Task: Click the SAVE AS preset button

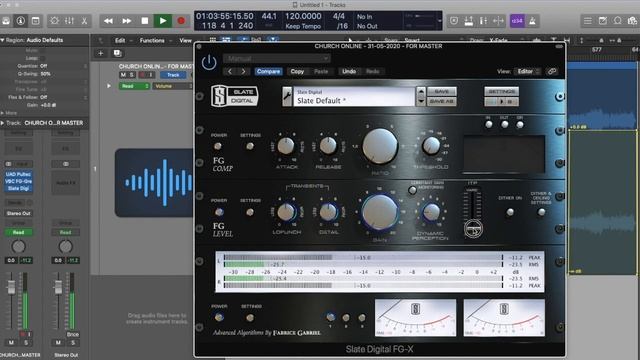Action: 442,101
